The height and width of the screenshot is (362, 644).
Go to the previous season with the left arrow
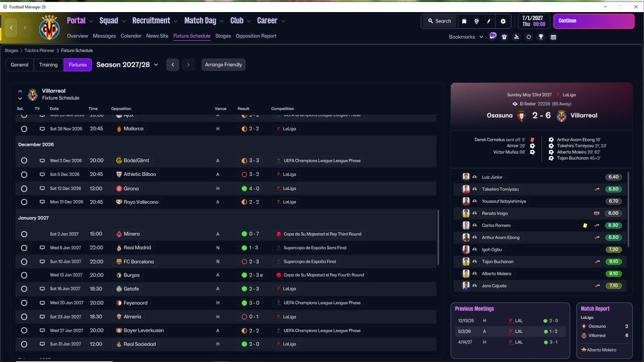pyautogui.click(x=173, y=64)
